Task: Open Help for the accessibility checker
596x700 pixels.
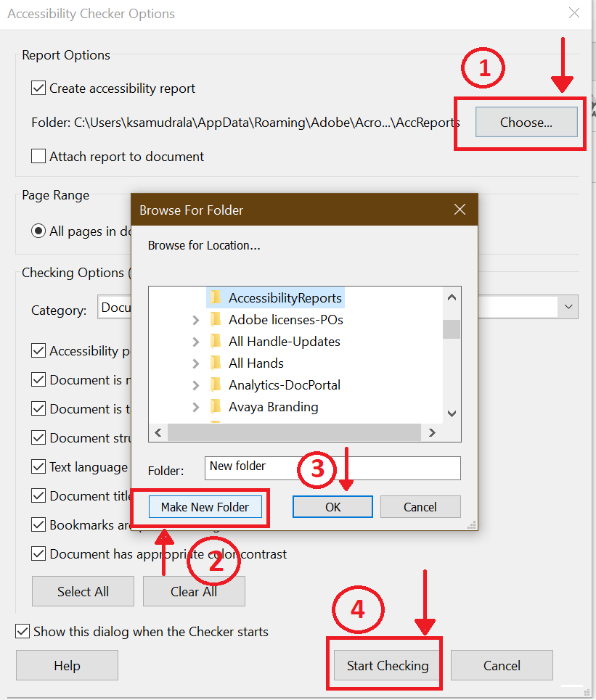Action: coord(67,665)
